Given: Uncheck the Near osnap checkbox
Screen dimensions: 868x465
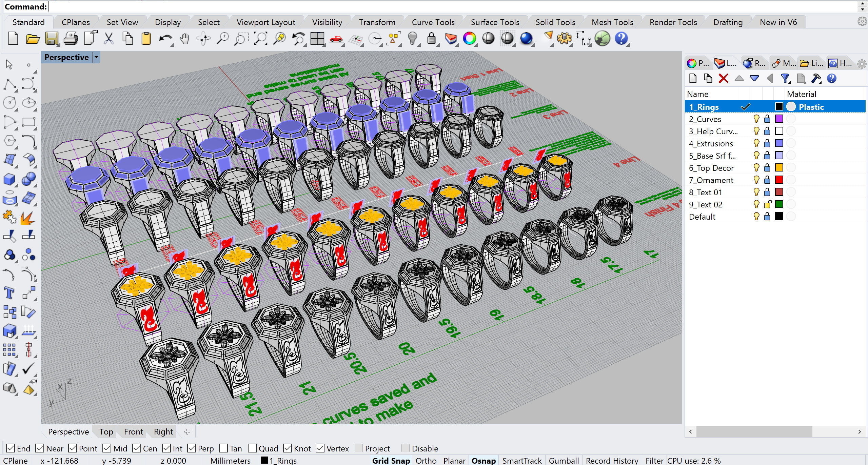Looking at the screenshot, I should pyautogui.click(x=40, y=448).
